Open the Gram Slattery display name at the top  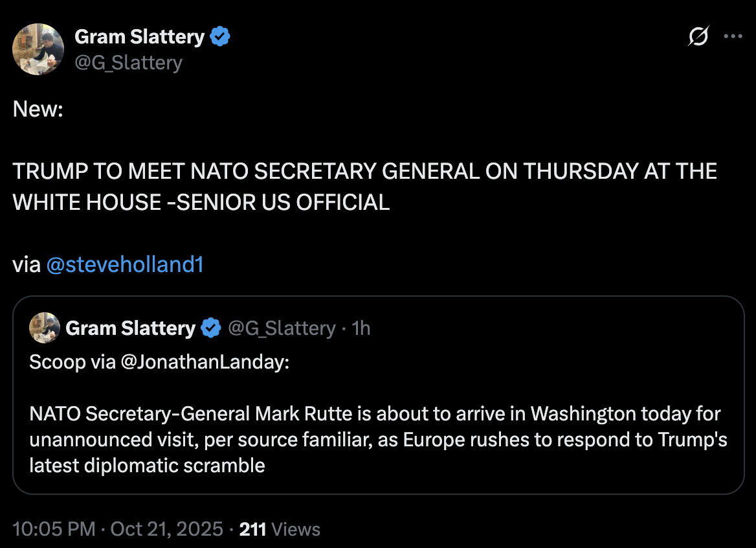pos(139,38)
